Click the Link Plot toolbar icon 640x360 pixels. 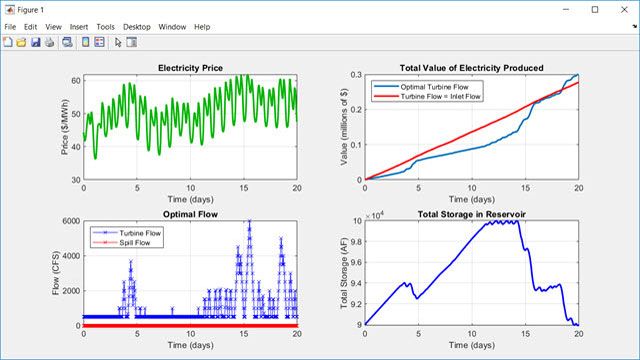coord(67,42)
